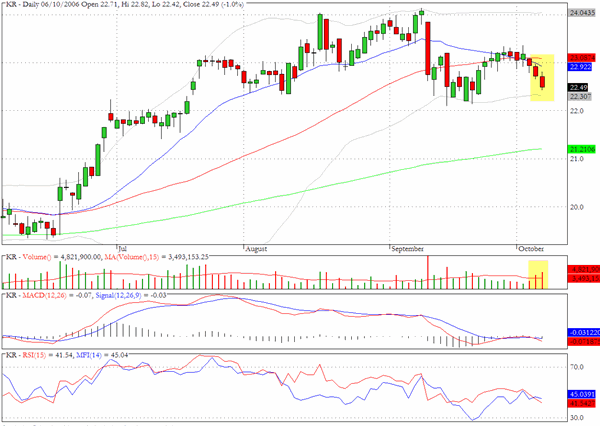600x426 pixels.
Task: Click the RSI(15) legend label
Action: tap(34, 355)
